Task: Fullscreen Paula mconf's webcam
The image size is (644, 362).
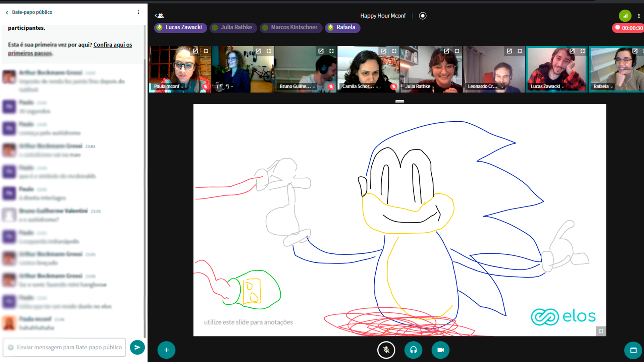Action: pyautogui.click(x=206, y=51)
